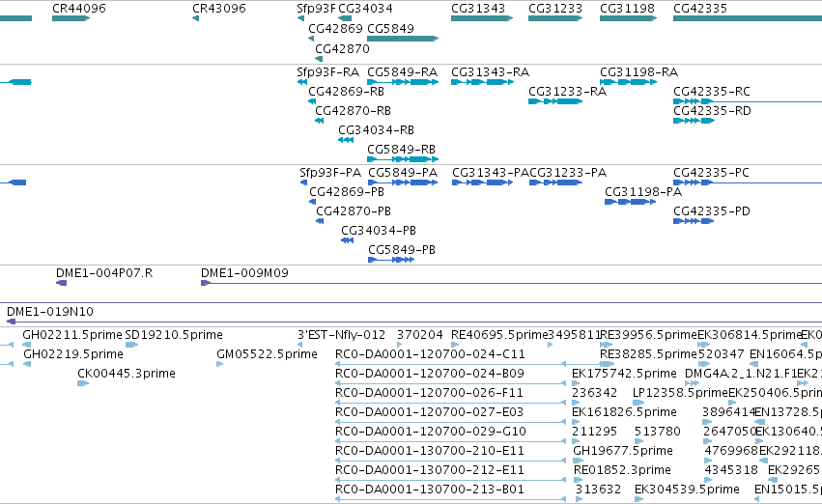
Task: Click the CG31198-RA transcript feature
Action: [628, 82]
